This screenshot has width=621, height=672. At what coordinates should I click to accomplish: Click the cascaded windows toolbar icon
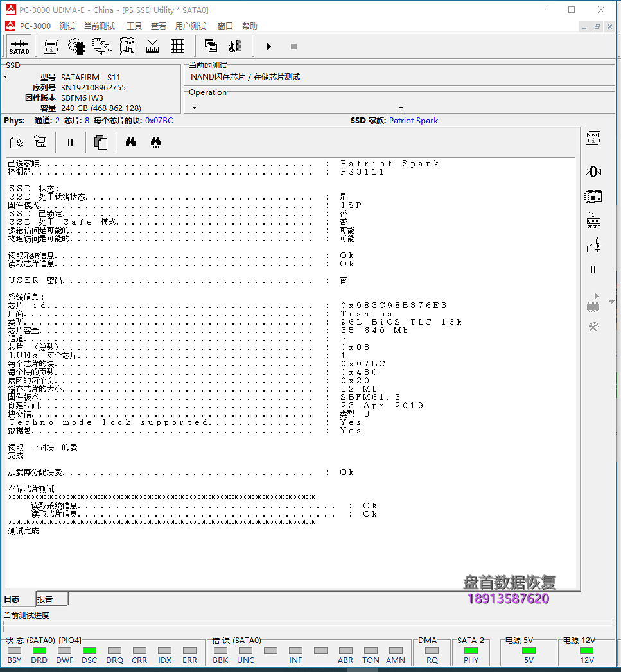(211, 46)
